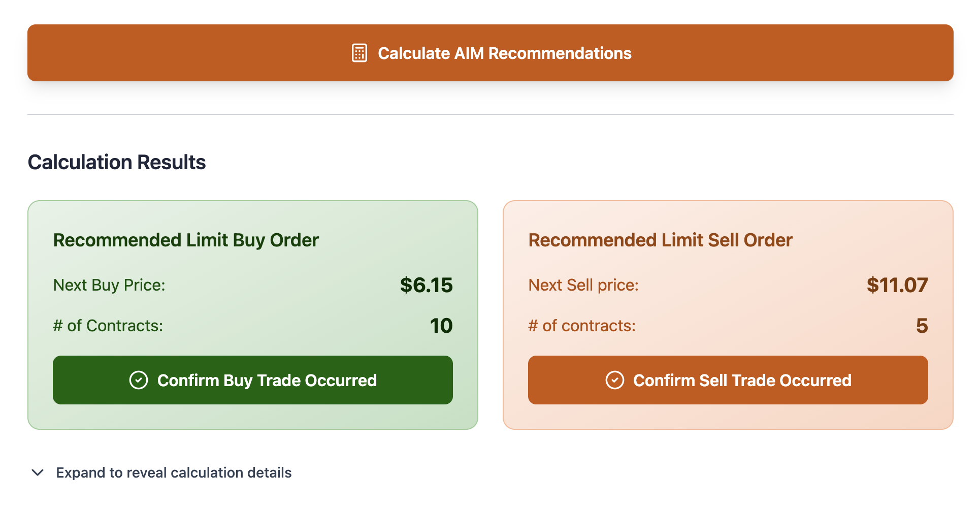
Task: Click the Next Sell price value $11.07
Action: point(898,285)
